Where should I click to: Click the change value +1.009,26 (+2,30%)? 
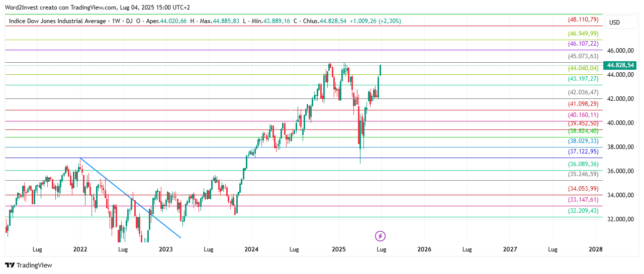click(x=375, y=21)
